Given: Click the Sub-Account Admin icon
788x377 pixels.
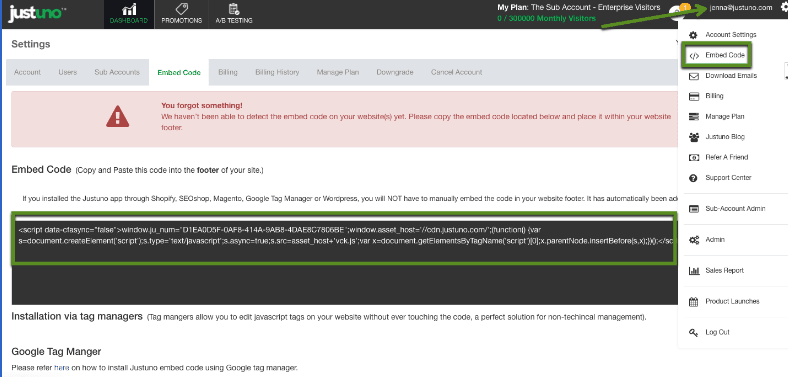Looking at the screenshot, I should [694, 208].
